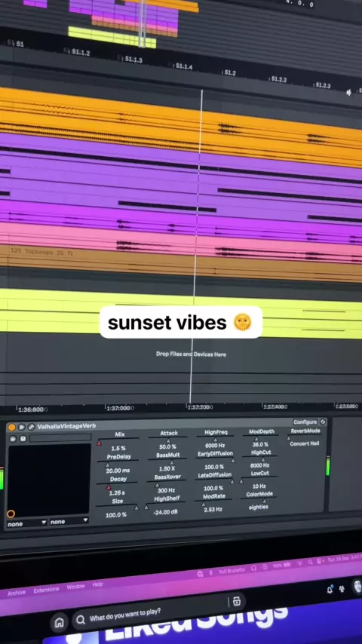
Task: Select the yellow-green clip in the bottom track
Action: 181,314
